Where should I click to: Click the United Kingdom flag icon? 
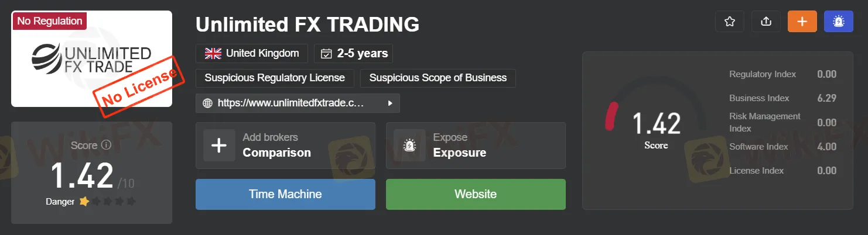(213, 53)
